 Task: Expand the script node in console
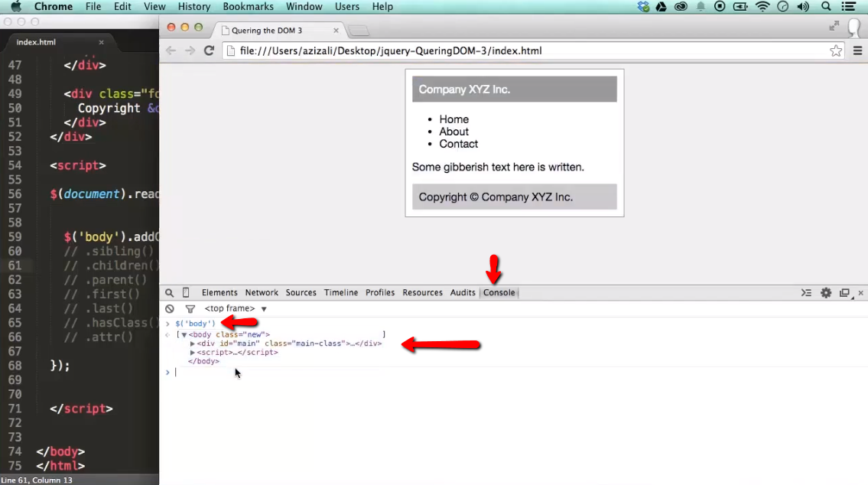coord(193,353)
